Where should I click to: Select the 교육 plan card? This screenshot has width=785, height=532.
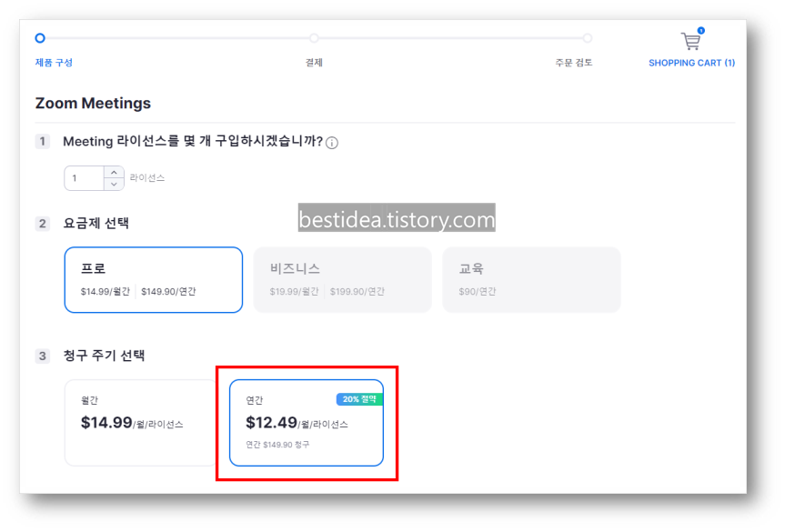pyautogui.click(x=531, y=280)
